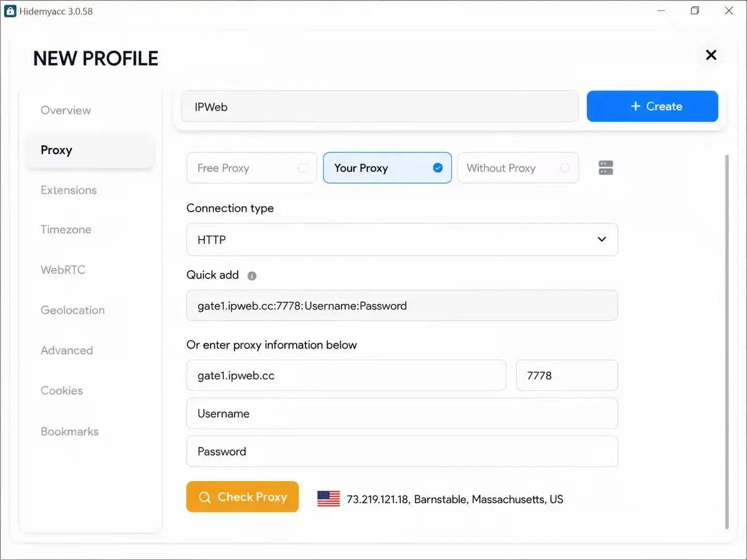
Task: Click the Password input field
Action: click(x=402, y=451)
